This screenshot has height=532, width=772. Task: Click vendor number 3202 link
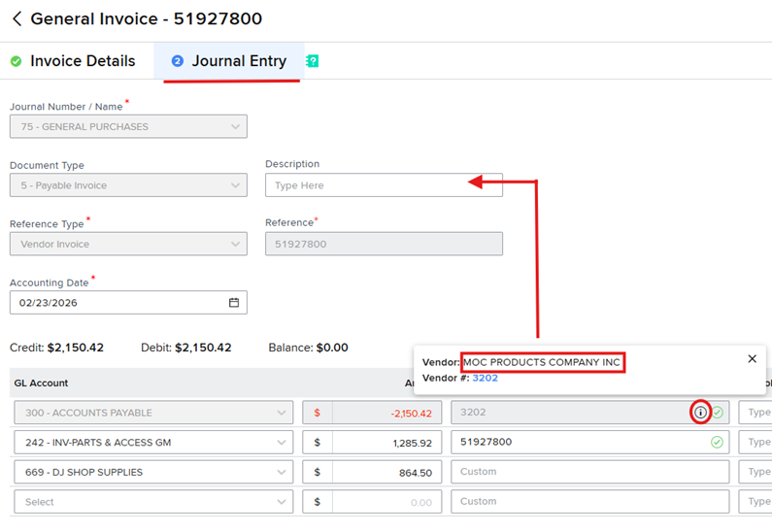tap(485, 378)
